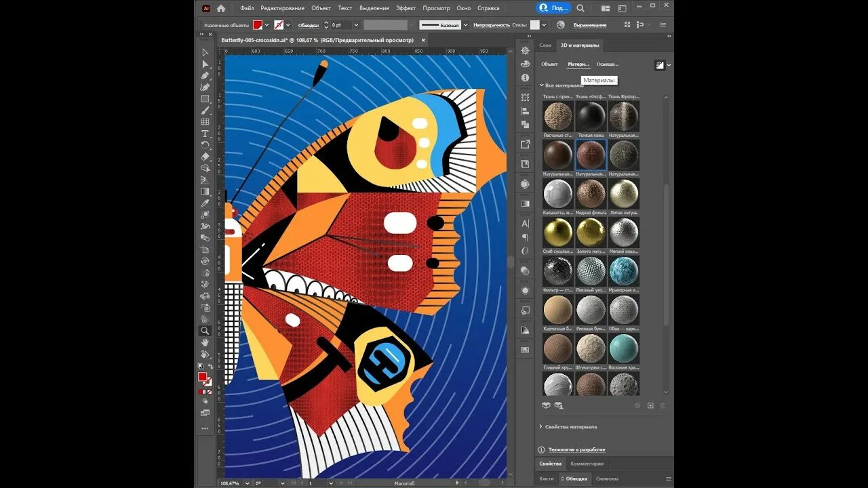Click the Recolor artwork globe icon
868x488 pixels.
click(x=560, y=24)
